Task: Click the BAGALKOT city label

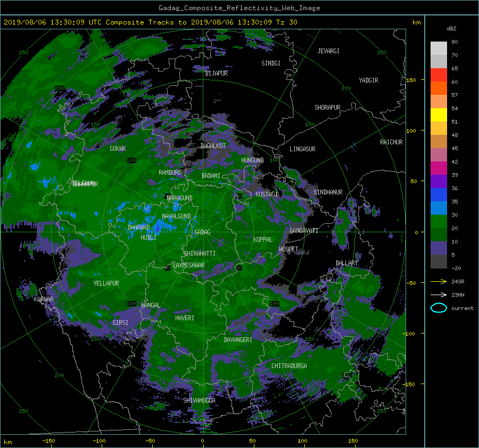Action: [213, 146]
